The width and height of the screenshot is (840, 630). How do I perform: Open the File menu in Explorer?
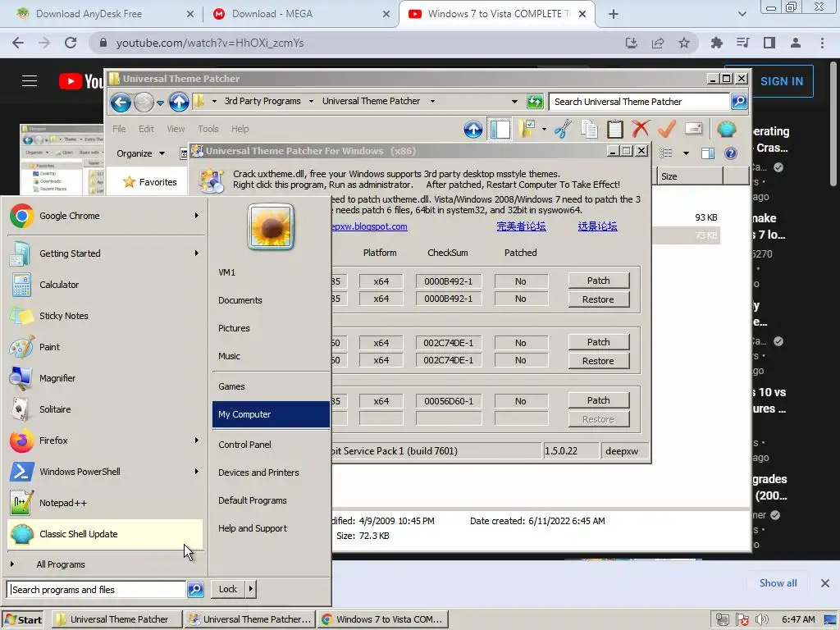click(x=119, y=129)
